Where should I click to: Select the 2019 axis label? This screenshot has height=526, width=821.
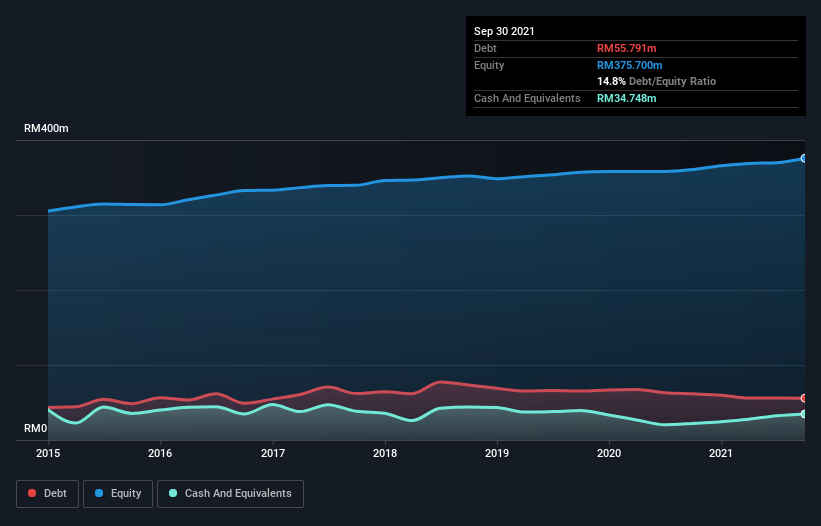pos(497,453)
